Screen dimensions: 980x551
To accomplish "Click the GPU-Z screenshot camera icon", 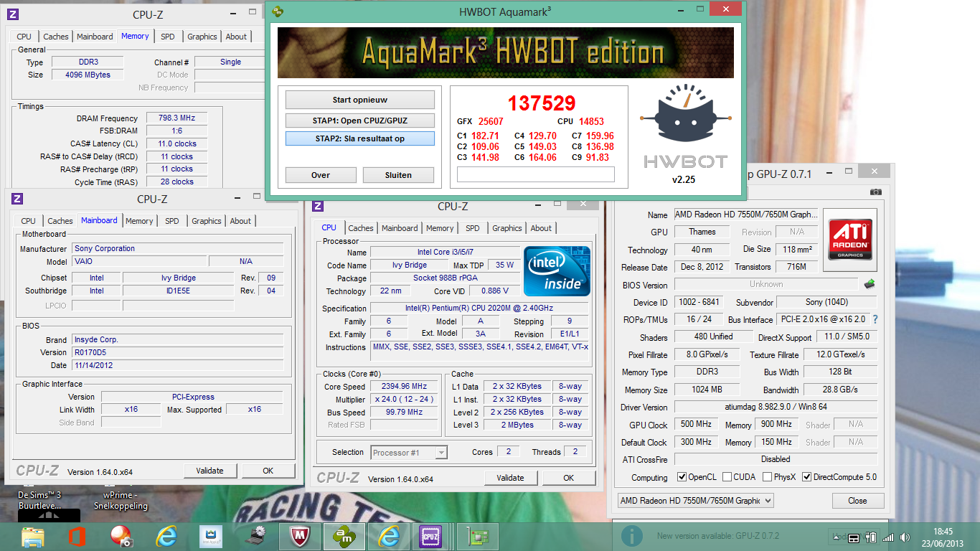I will (x=876, y=192).
